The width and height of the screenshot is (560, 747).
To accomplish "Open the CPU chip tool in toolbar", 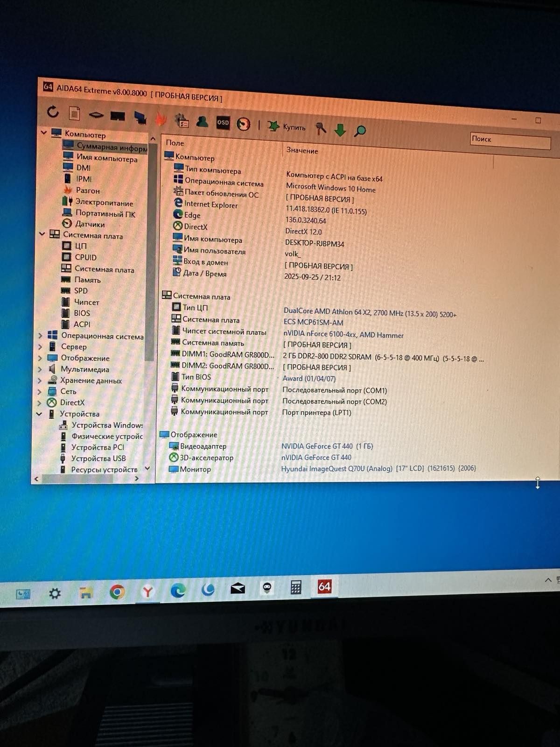I will pyautogui.click(x=96, y=115).
